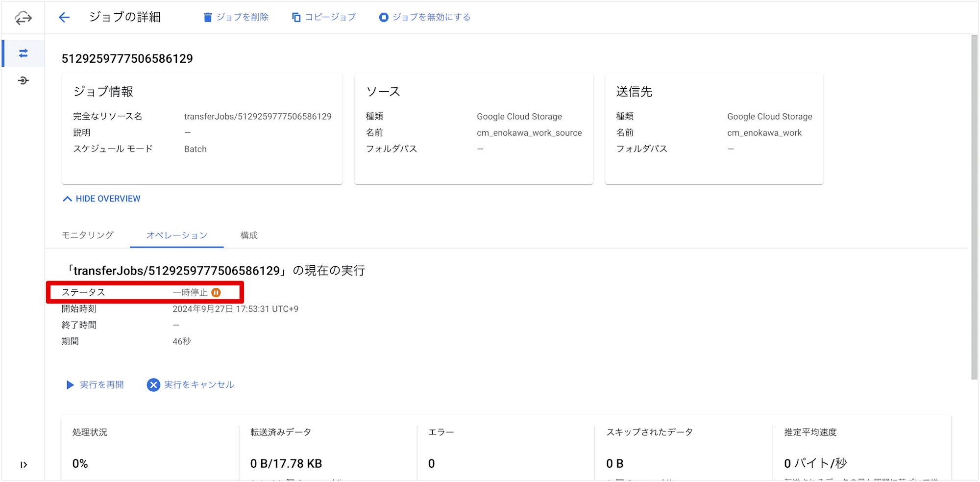
Task: Switch to the モニタリング tab
Action: [88, 235]
